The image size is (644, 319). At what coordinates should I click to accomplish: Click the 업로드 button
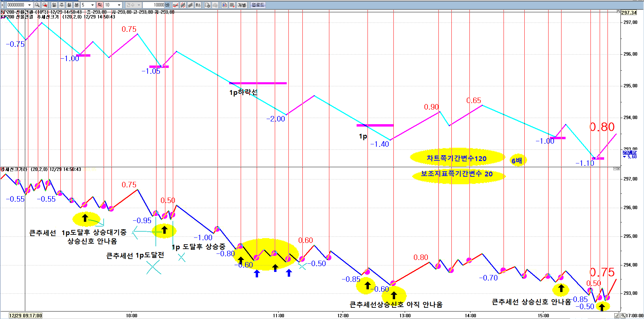(x=258, y=5)
